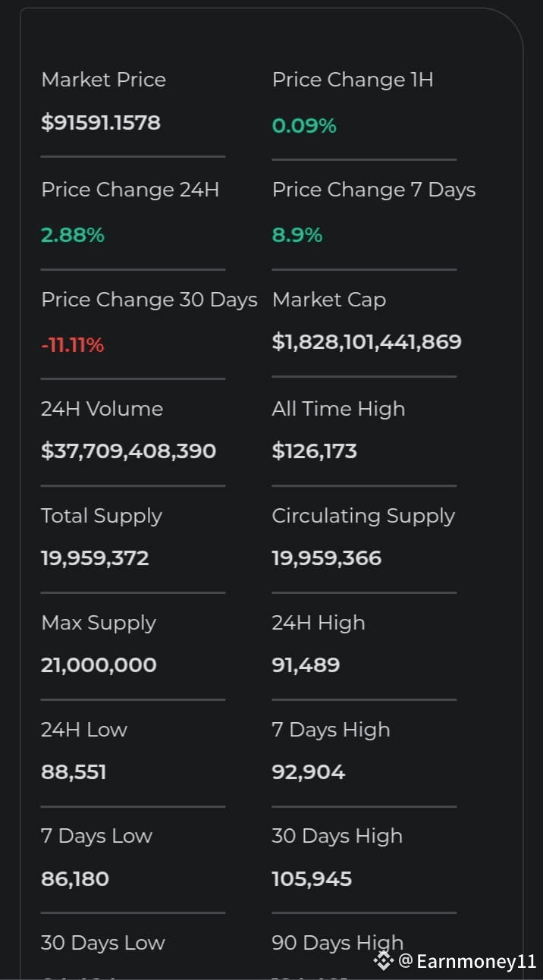Click the red -11.11% 30 day change
This screenshot has height=980, width=543.
pos(73,345)
